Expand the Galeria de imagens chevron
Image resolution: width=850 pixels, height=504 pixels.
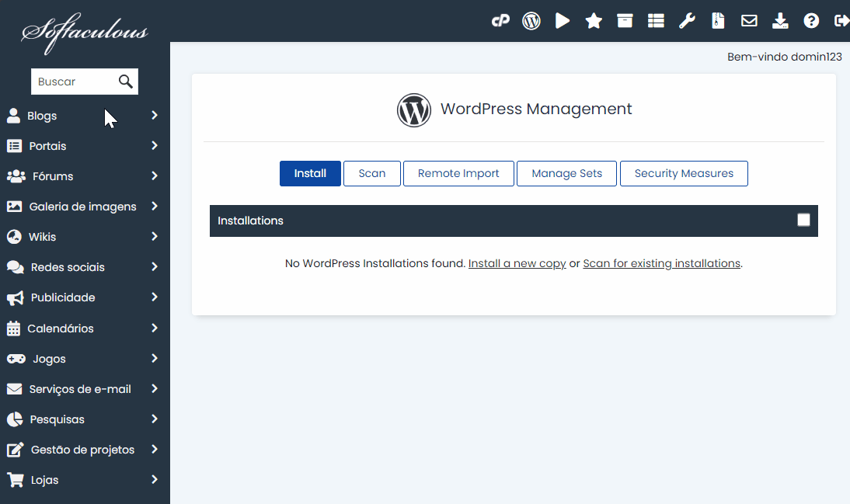[x=155, y=207]
